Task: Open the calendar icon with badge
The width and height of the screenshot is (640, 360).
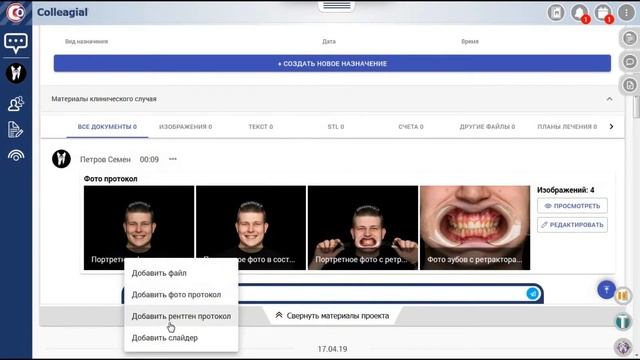Action: pyautogui.click(x=603, y=13)
